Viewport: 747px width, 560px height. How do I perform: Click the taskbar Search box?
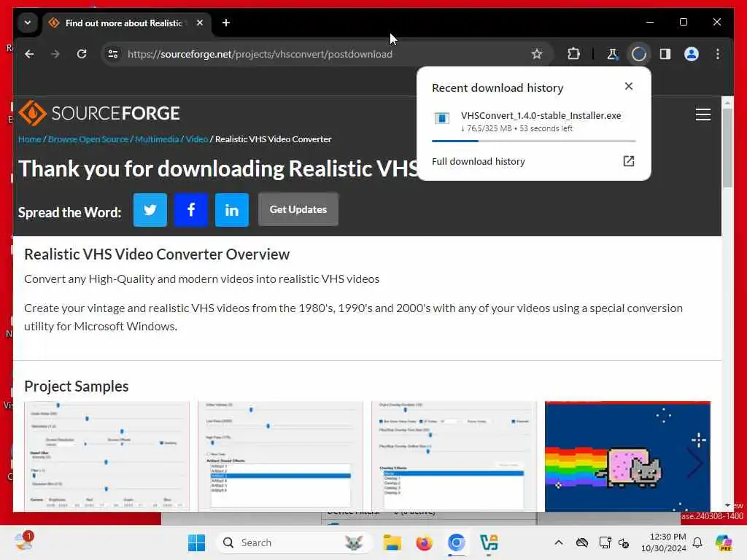pyautogui.click(x=295, y=542)
